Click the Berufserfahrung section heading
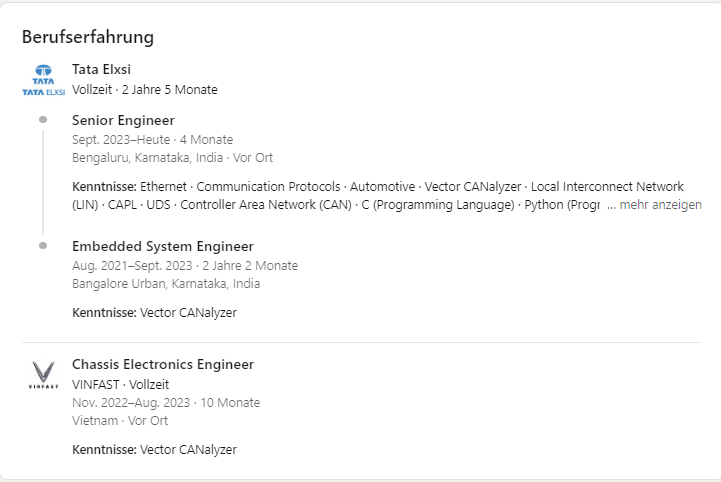 [x=88, y=37]
